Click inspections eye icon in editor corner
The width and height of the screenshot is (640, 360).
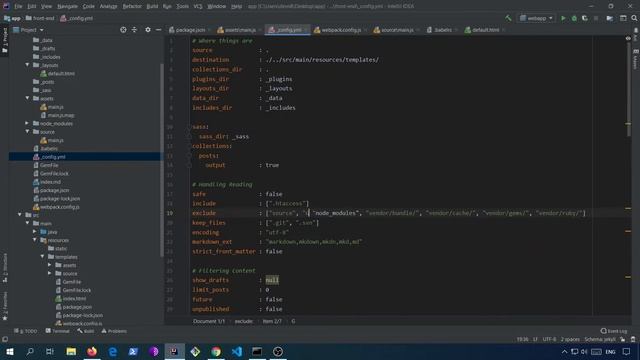628,38
